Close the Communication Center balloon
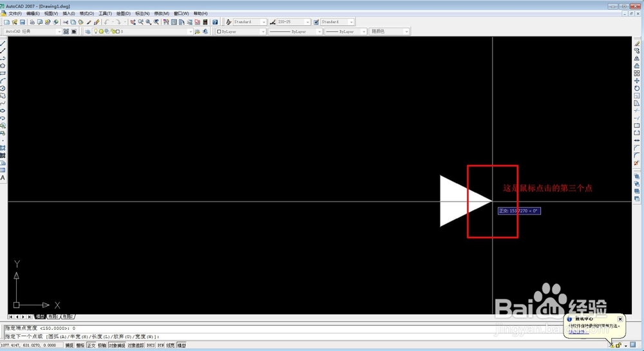The width and height of the screenshot is (644, 351). (620, 319)
